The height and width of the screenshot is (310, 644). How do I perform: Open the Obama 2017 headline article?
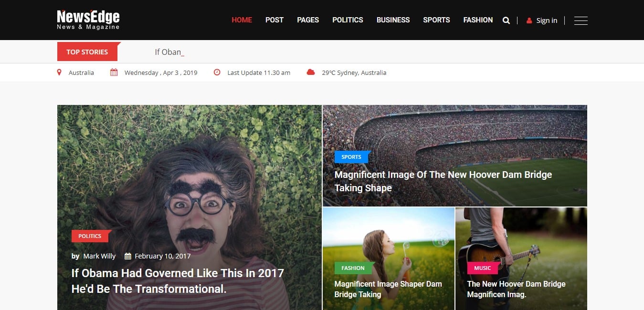[178, 280]
